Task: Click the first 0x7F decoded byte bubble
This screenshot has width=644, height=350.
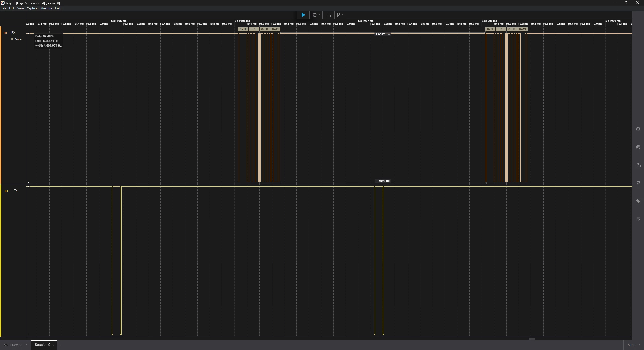Action: click(243, 29)
